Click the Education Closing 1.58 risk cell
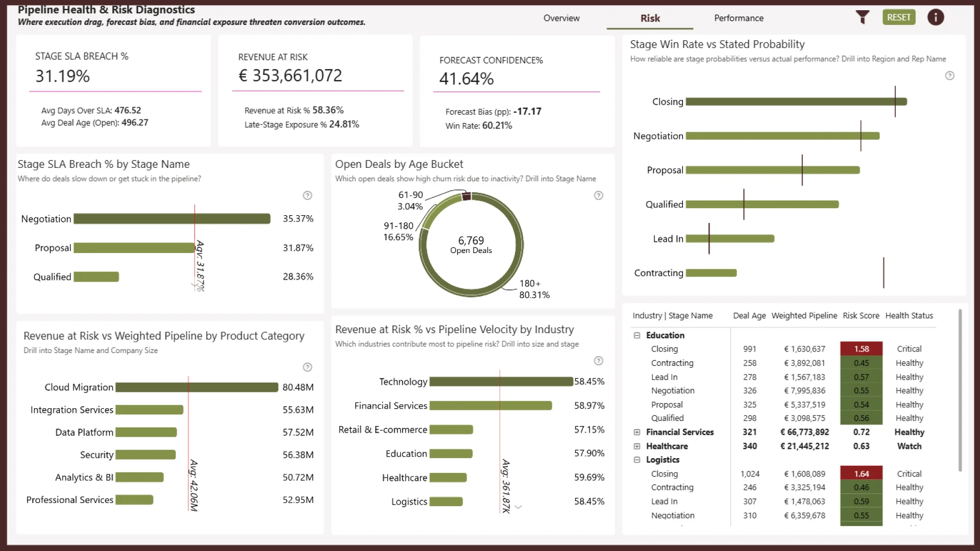Image resolution: width=980 pixels, height=551 pixels. point(861,349)
